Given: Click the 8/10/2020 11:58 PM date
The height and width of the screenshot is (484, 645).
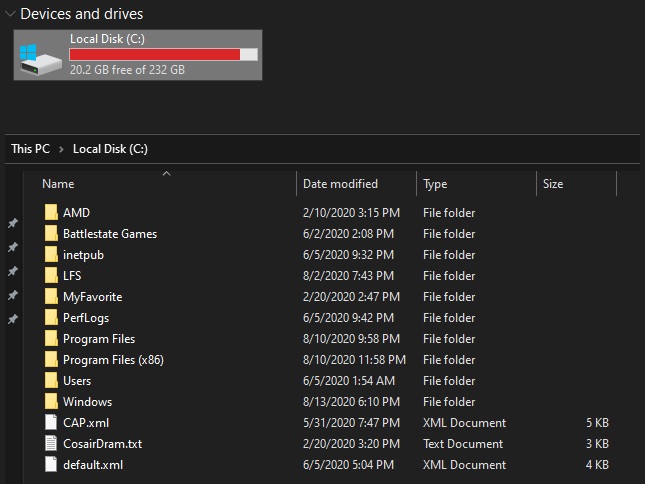Looking at the screenshot, I should [354, 360].
